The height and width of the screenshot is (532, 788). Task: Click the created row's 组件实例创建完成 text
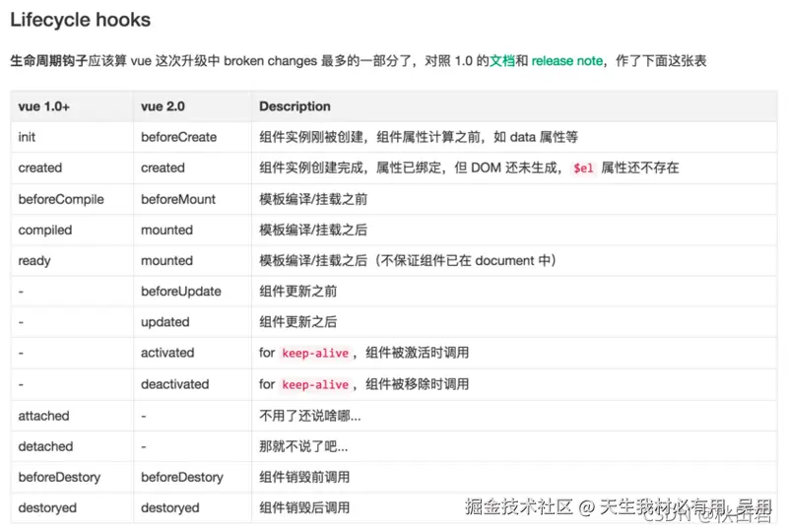point(311,167)
